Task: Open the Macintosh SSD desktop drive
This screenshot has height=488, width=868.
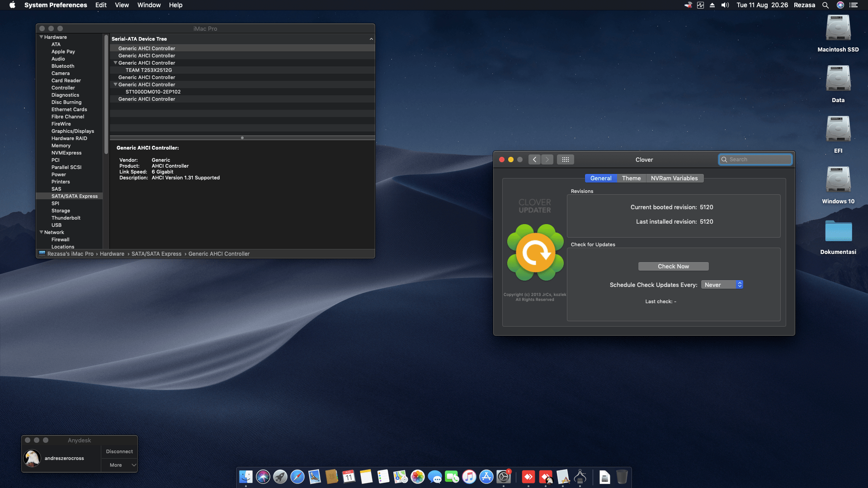Action: [x=838, y=29]
